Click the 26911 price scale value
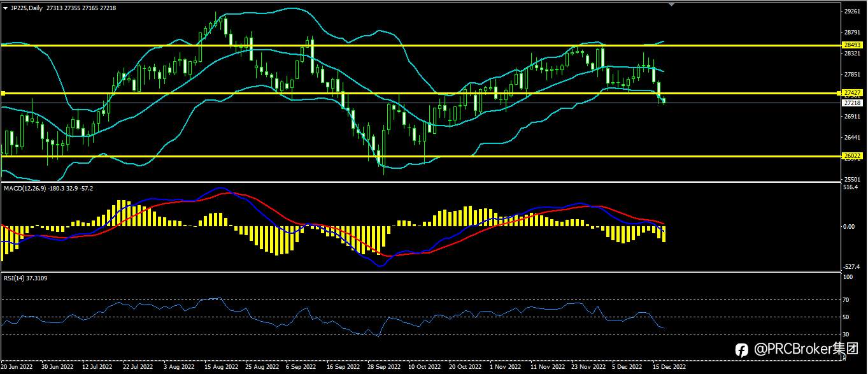This screenshot has width=868, height=374. [851, 117]
